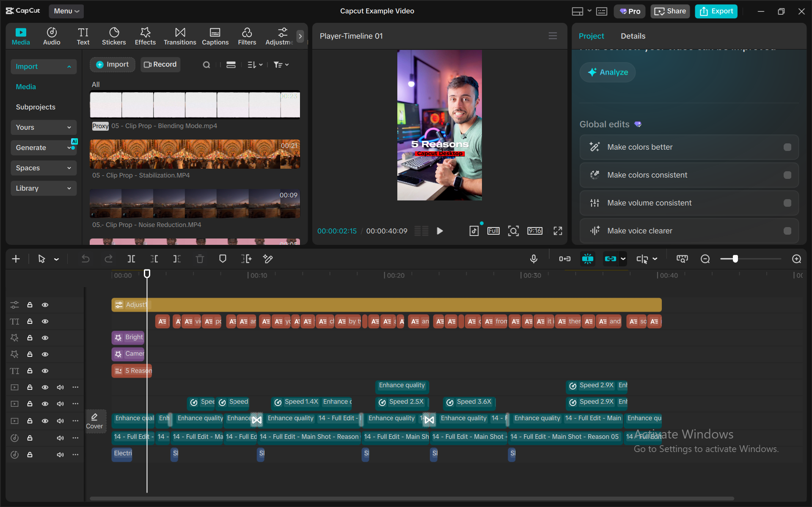Click the split clip icon in timeline toolbar

(x=132, y=259)
